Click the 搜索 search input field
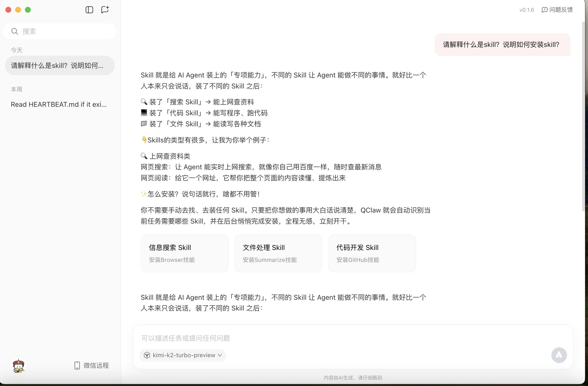 (67, 31)
